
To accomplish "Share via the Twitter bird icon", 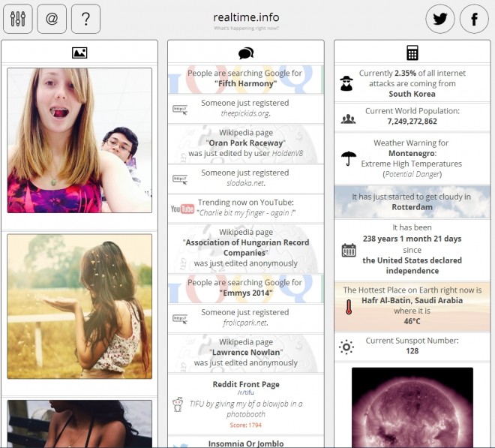I will [x=440, y=19].
